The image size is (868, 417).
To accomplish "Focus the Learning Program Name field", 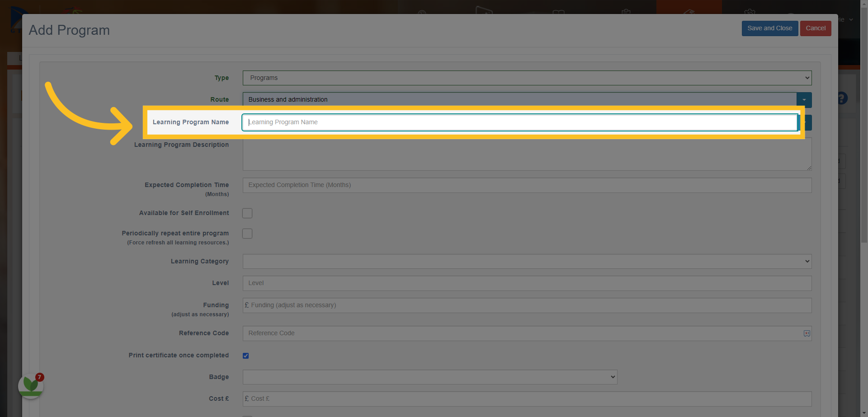I will [x=519, y=122].
